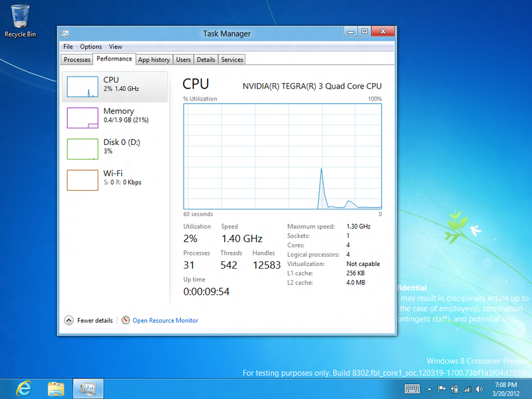Open the View menu

pyautogui.click(x=115, y=47)
